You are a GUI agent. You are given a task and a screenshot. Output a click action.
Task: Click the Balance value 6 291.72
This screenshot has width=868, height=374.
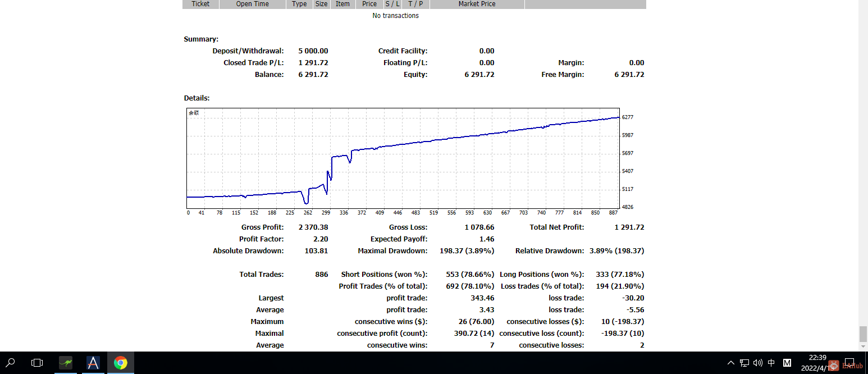(x=313, y=75)
